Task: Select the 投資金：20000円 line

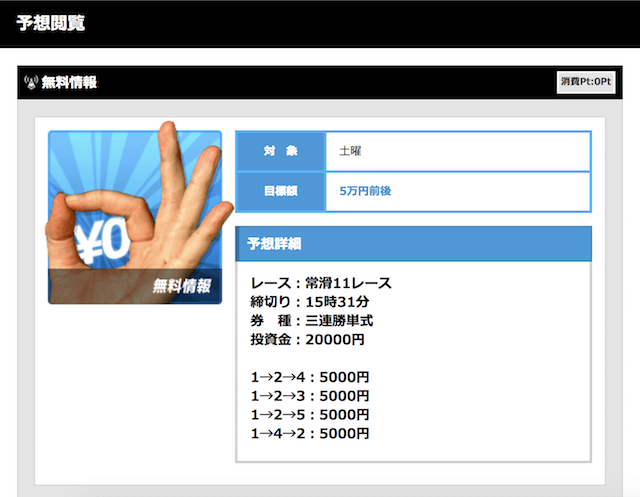Action: [307, 339]
